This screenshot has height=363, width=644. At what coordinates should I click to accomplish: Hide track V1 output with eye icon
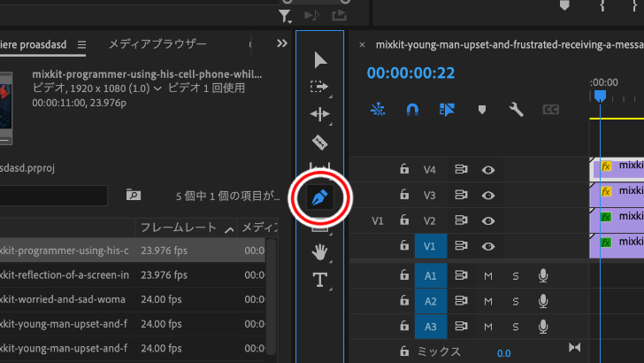pyautogui.click(x=488, y=246)
